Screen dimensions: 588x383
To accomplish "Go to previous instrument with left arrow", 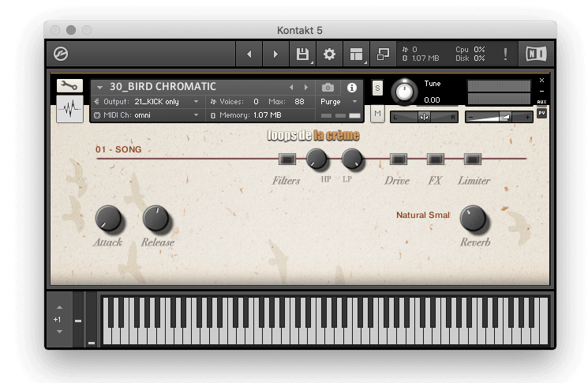I will [249, 54].
